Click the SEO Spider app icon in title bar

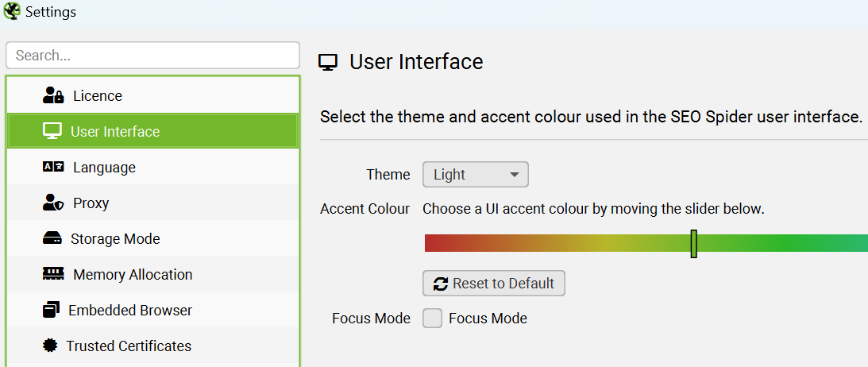tap(12, 11)
